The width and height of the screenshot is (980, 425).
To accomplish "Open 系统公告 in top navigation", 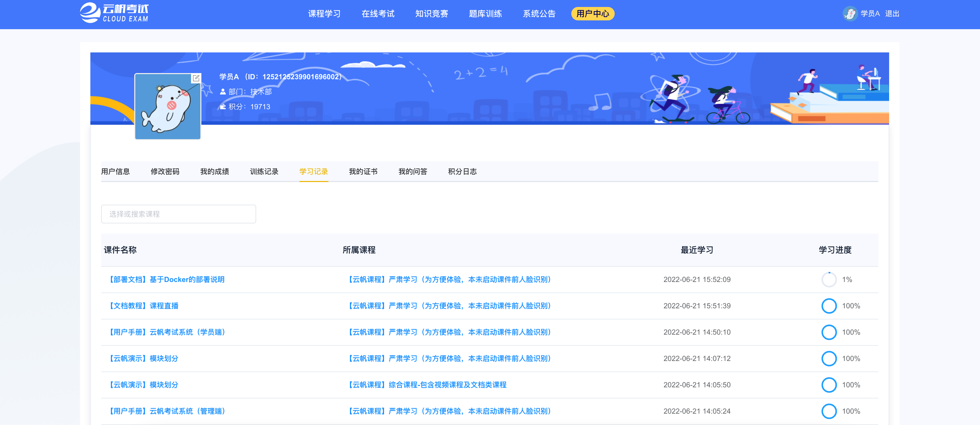I will [x=539, y=14].
